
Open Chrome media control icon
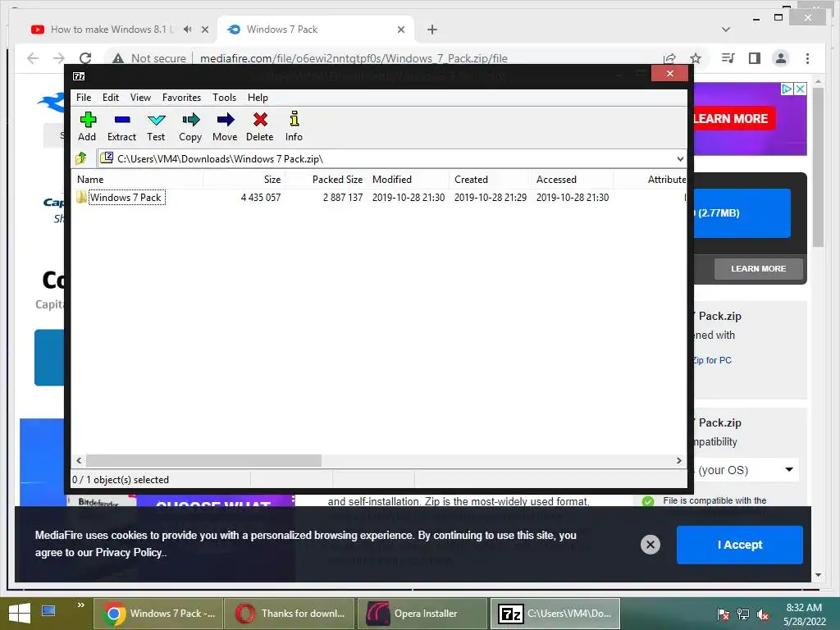pos(728,58)
